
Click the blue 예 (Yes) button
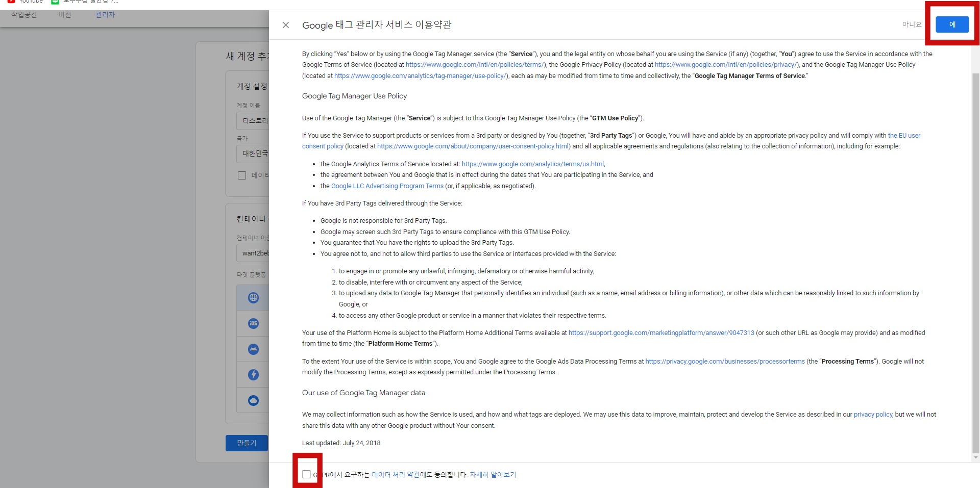tap(952, 24)
